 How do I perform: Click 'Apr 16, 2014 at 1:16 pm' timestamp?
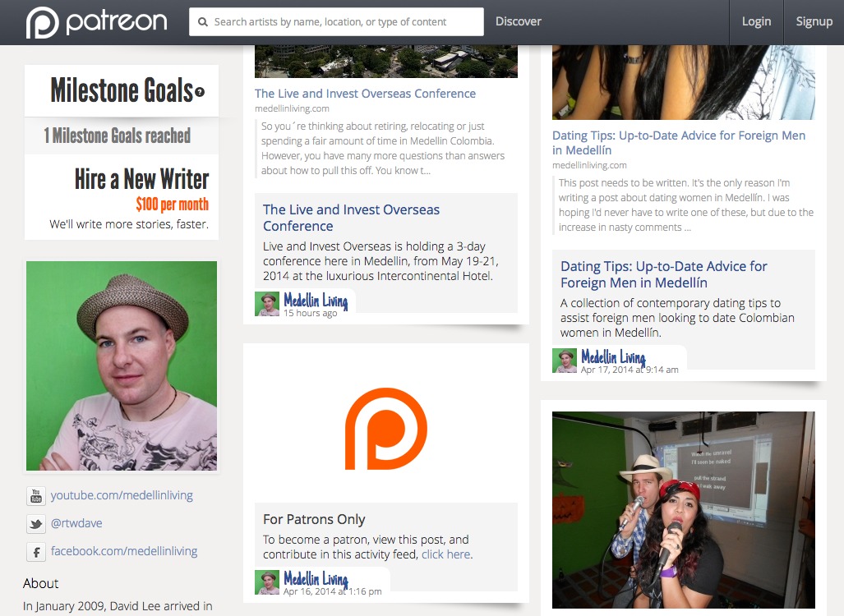point(333,591)
